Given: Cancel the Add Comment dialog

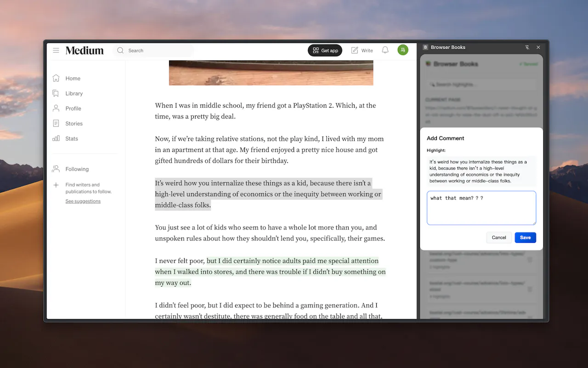Looking at the screenshot, I should click(499, 237).
